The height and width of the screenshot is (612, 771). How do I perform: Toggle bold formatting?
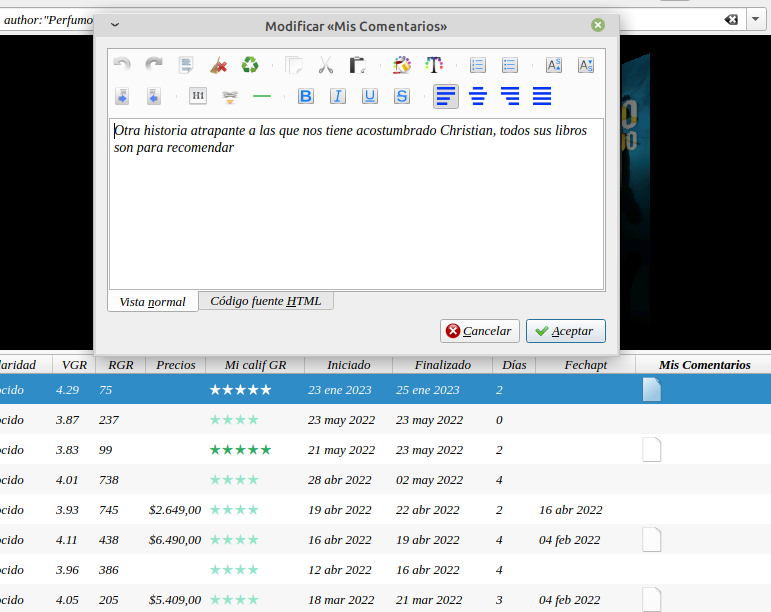pyautogui.click(x=306, y=96)
